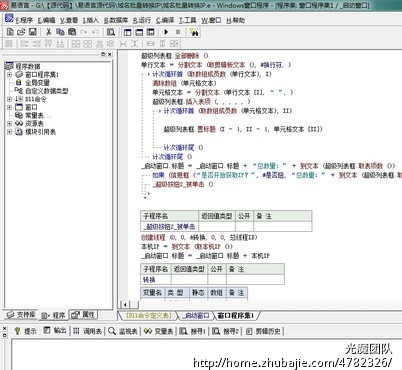Click the 转换 subroutine name cell
The height and width of the screenshot is (370, 402).
click(x=156, y=279)
